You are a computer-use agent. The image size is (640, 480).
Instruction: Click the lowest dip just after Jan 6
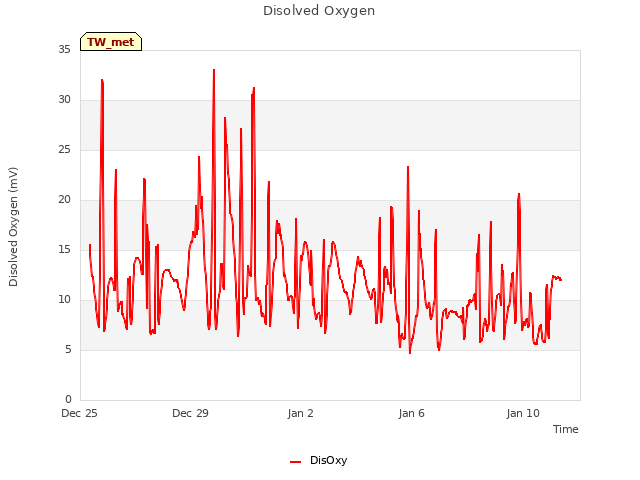(x=410, y=352)
